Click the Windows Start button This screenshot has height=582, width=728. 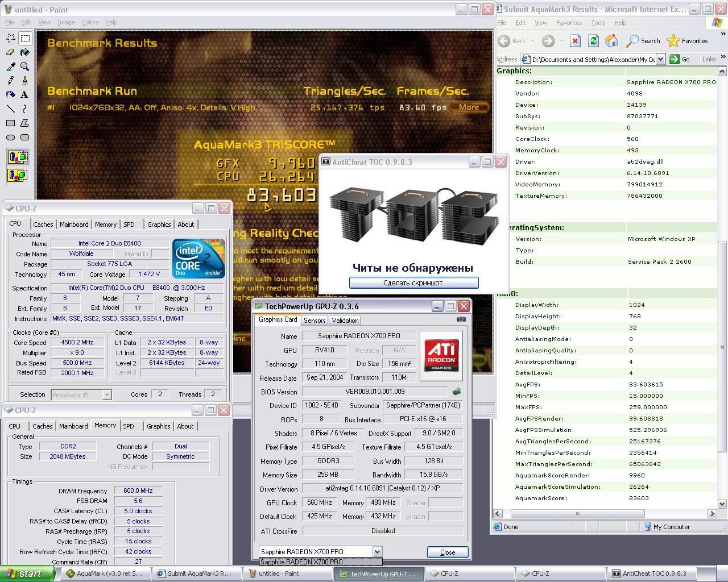(x=27, y=573)
